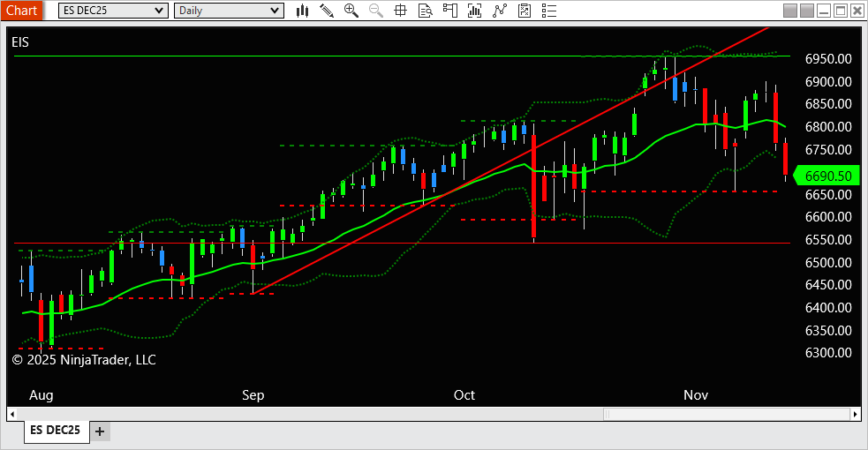Open the properties list icon

click(549, 11)
